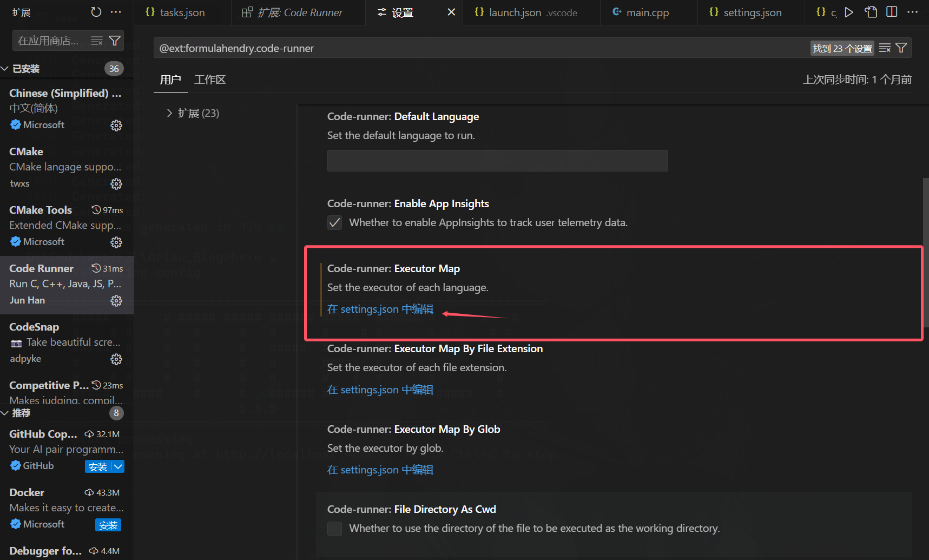
Task: Edit Executor Map By File Extension link
Action: click(x=380, y=390)
